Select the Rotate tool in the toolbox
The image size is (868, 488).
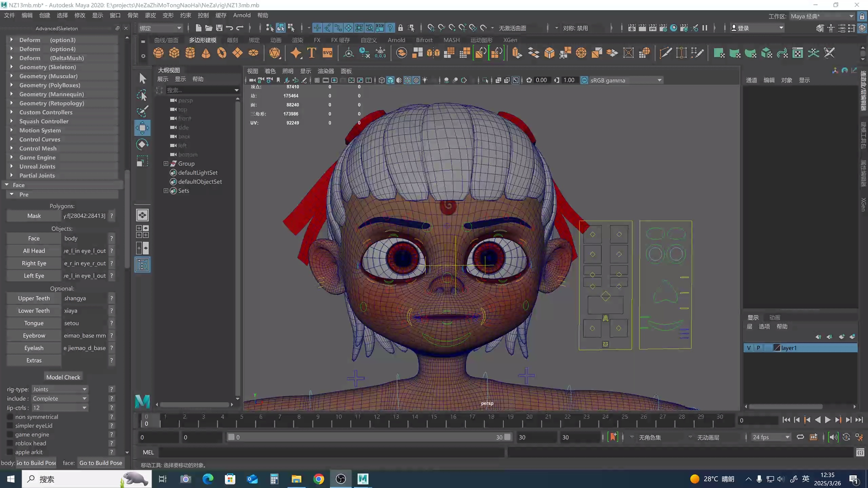[x=142, y=144]
